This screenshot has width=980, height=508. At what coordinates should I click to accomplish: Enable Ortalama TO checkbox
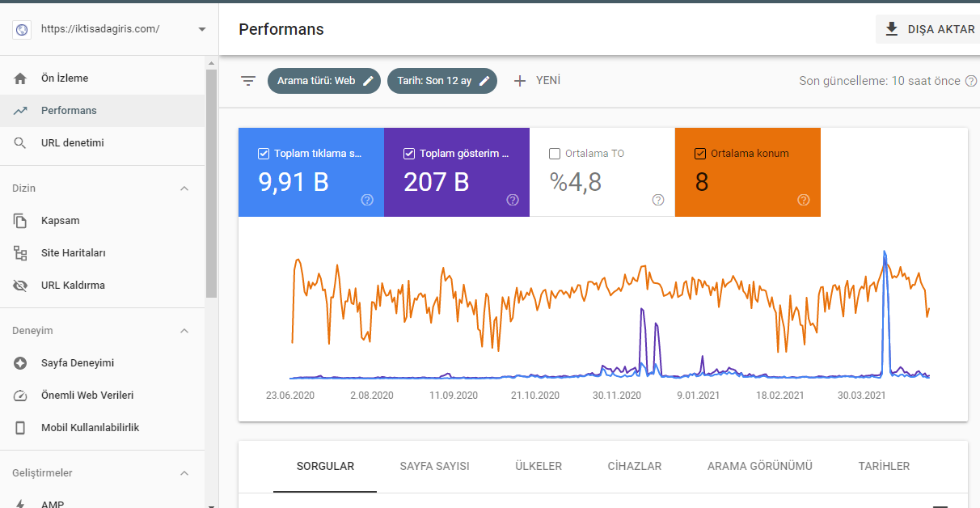[x=554, y=154]
